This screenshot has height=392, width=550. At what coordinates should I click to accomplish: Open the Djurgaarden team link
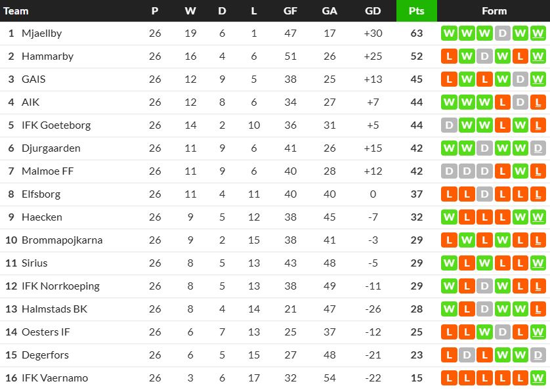(51, 148)
